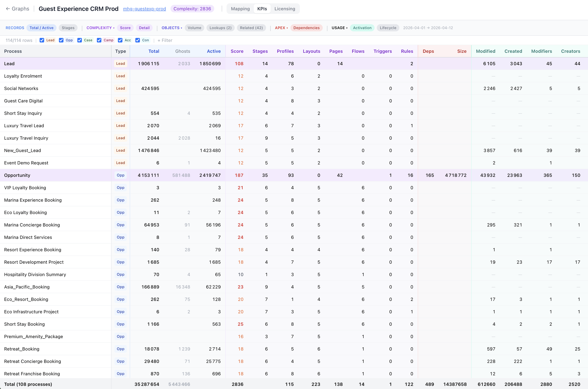Image resolution: width=588 pixels, height=389 pixels.
Task: Switch to the Mapping tab
Action: click(x=240, y=8)
